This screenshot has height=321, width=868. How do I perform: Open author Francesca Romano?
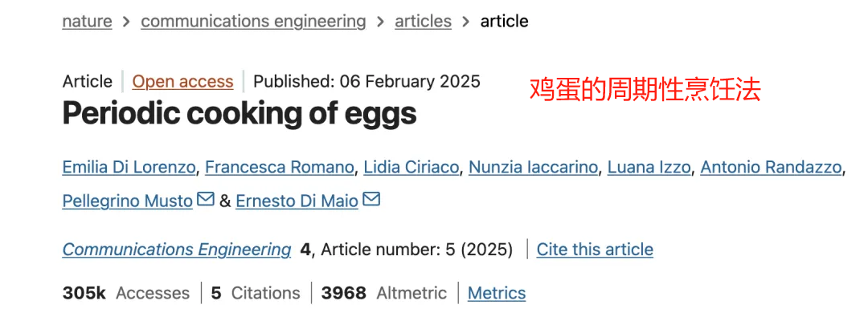pyautogui.click(x=279, y=167)
